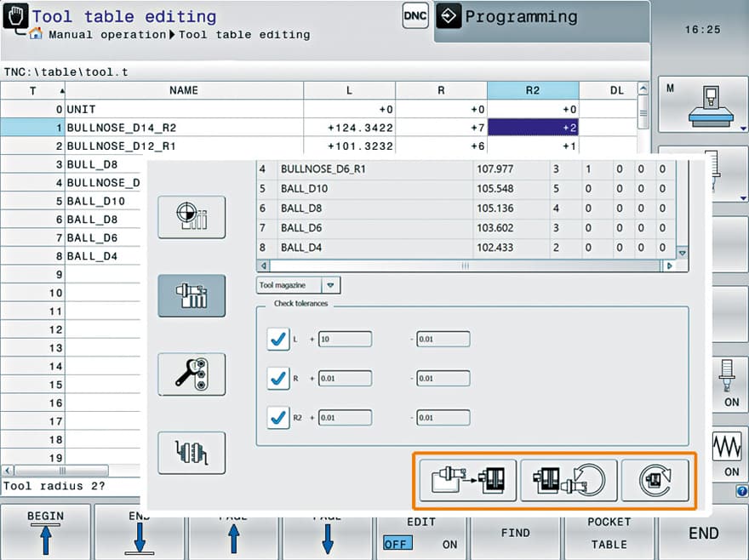
Task: Open the M machine softkey menu
Action: pos(703,104)
